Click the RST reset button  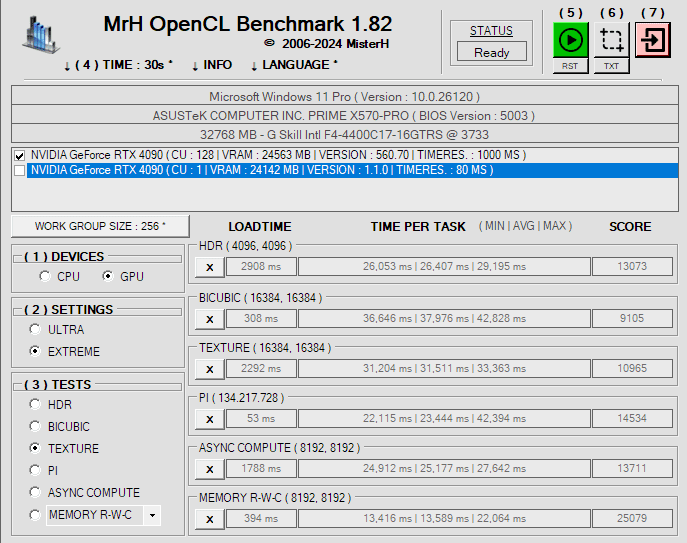point(570,66)
